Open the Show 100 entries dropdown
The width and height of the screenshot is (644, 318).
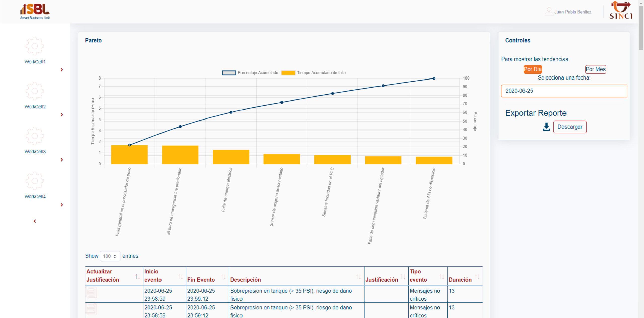coord(110,256)
